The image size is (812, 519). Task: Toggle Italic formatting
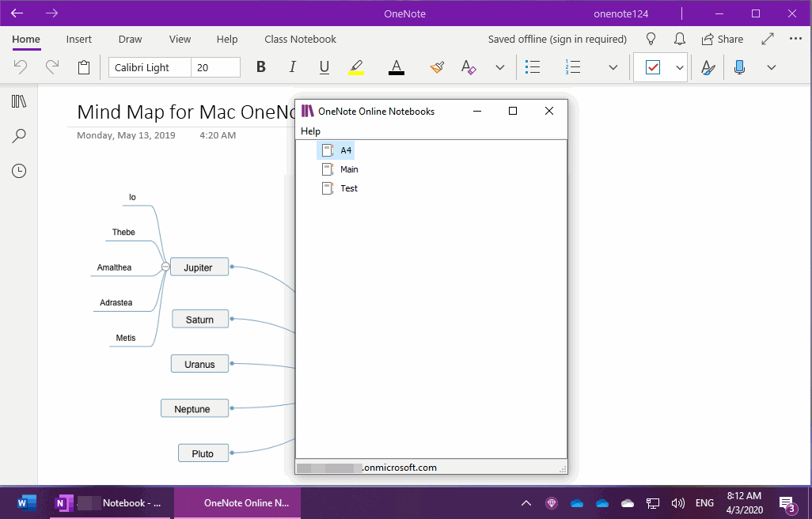tap(293, 67)
